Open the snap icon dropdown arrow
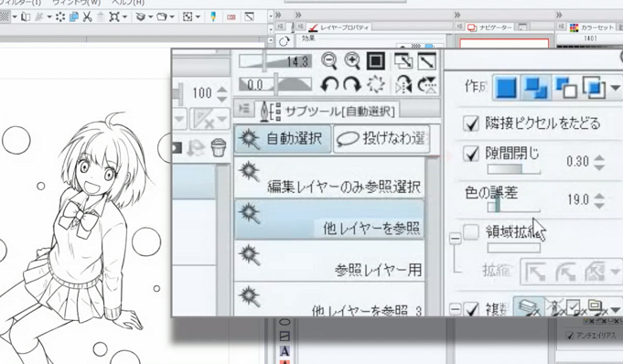This screenshot has width=623, height=364. coord(198,16)
